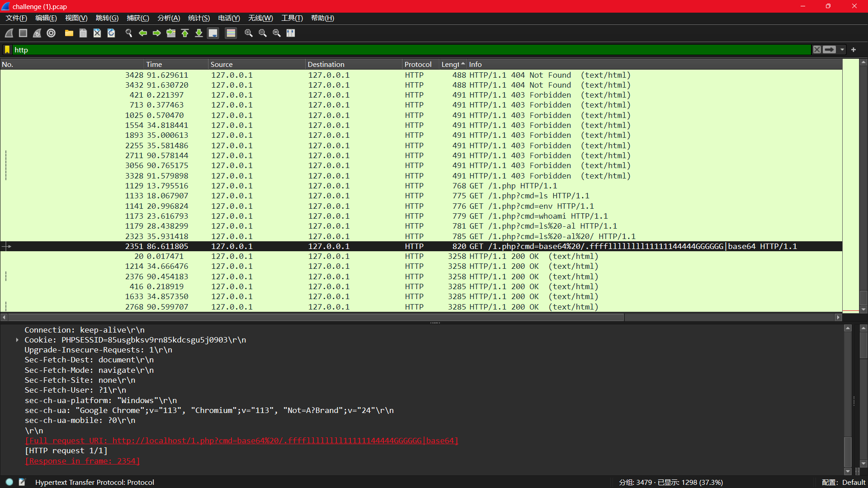Open the 视图(V) menu

tap(76, 18)
